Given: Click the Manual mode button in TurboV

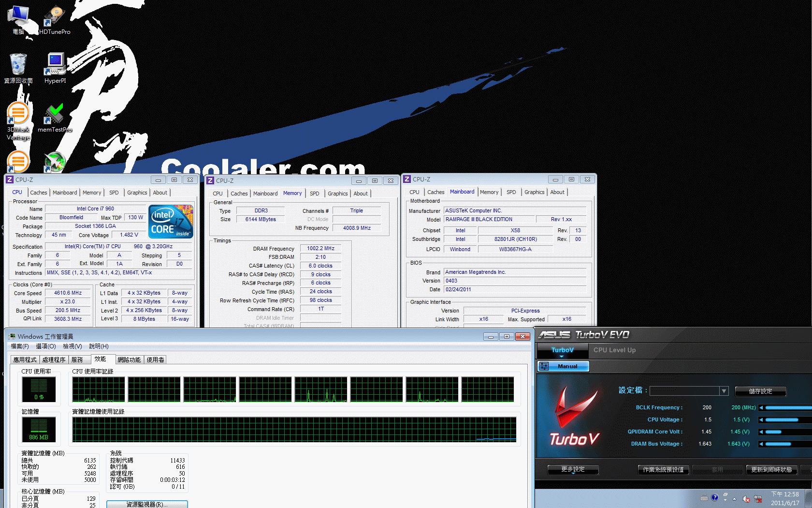Looking at the screenshot, I should point(563,366).
